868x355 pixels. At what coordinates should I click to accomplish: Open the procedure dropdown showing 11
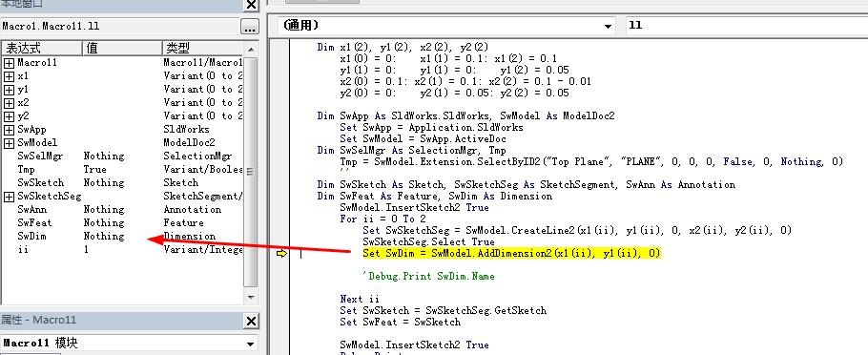(747, 26)
